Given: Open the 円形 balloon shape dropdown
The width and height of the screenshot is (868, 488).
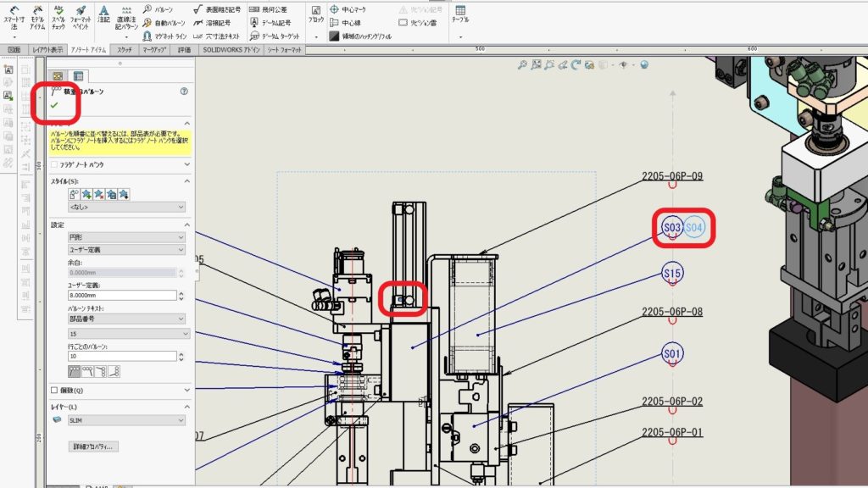Looking at the screenshot, I should point(126,237).
